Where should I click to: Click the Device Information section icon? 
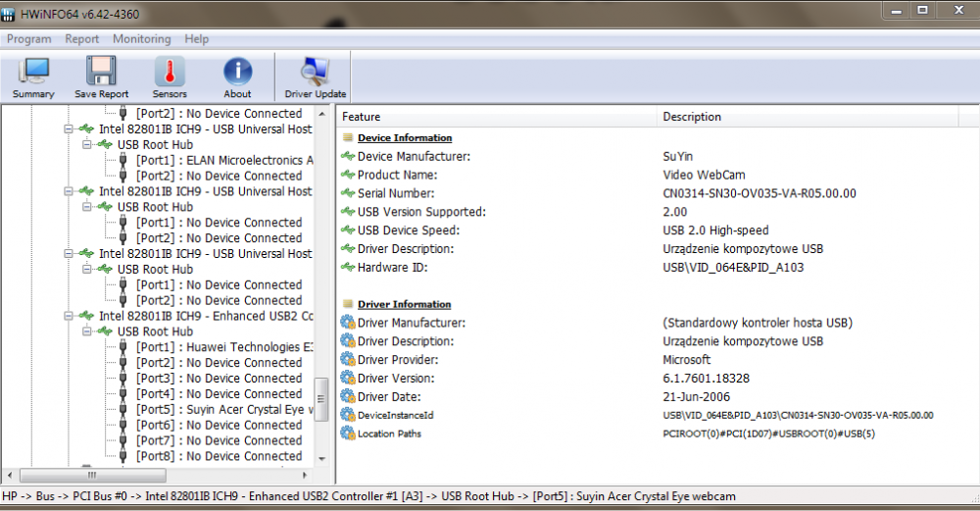(348, 137)
